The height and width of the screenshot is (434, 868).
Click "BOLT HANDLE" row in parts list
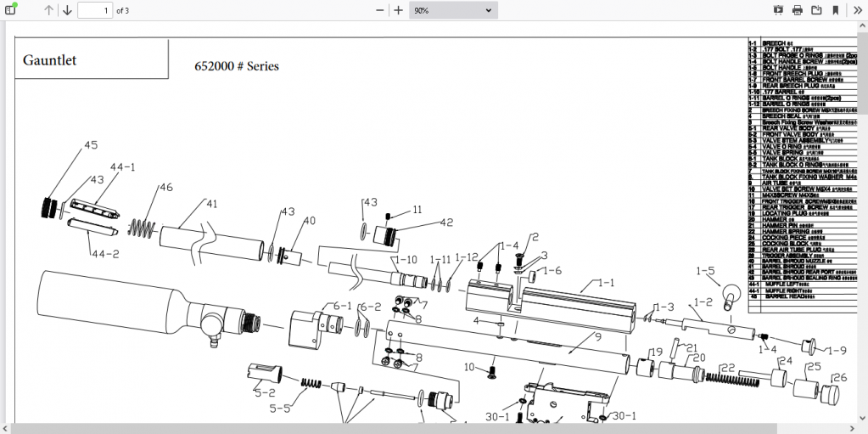click(803, 67)
